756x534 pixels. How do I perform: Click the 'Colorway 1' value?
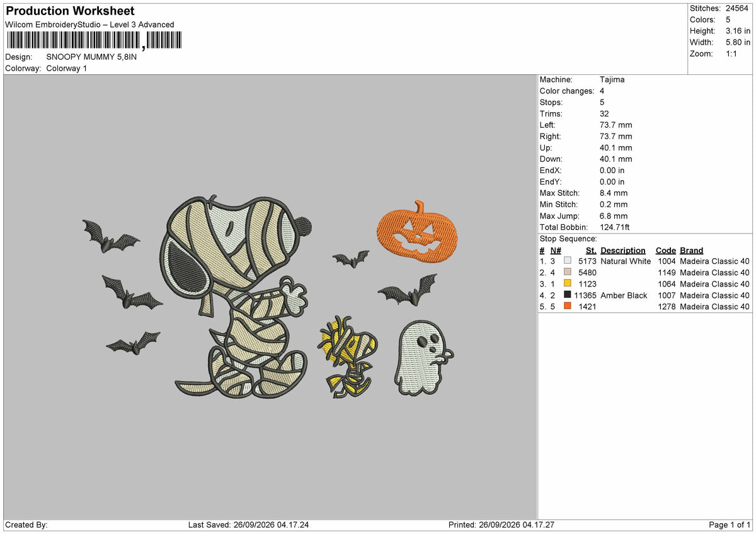click(x=67, y=68)
